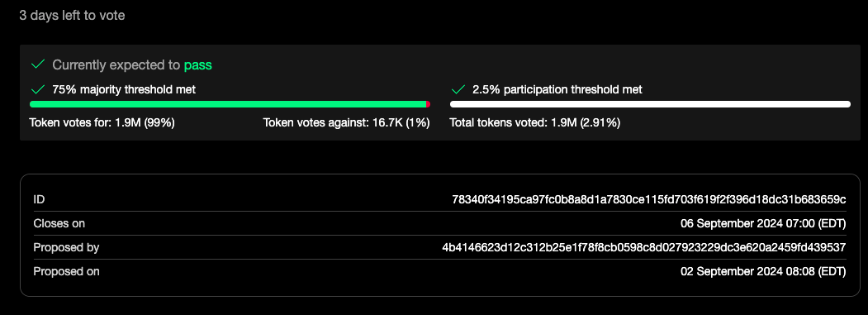Click the checkmark next to 2.5% participation threshold

[x=458, y=89]
